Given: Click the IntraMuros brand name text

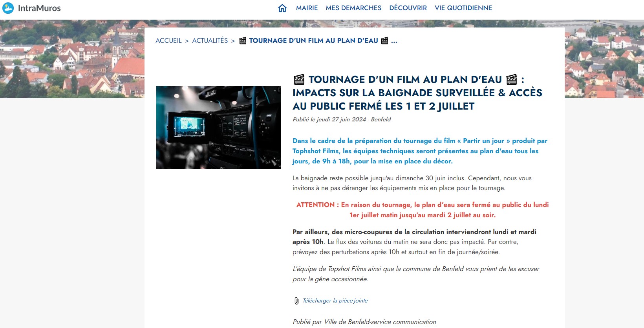Looking at the screenshot, I should tap(39, 8).
